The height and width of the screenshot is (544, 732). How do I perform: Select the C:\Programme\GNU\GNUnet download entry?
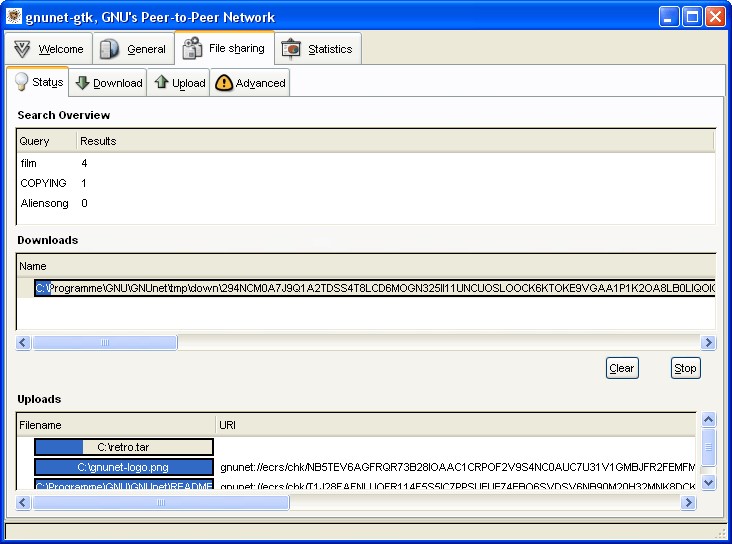click(374, 288)
